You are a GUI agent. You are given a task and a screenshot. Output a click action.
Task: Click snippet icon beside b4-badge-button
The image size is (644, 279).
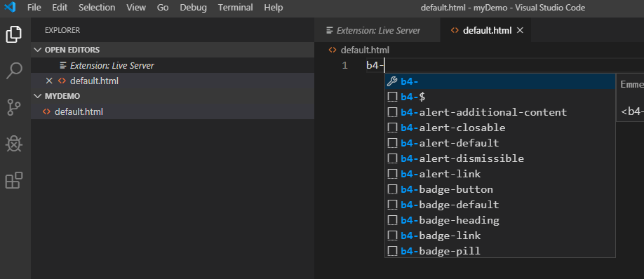coord(393,189)
